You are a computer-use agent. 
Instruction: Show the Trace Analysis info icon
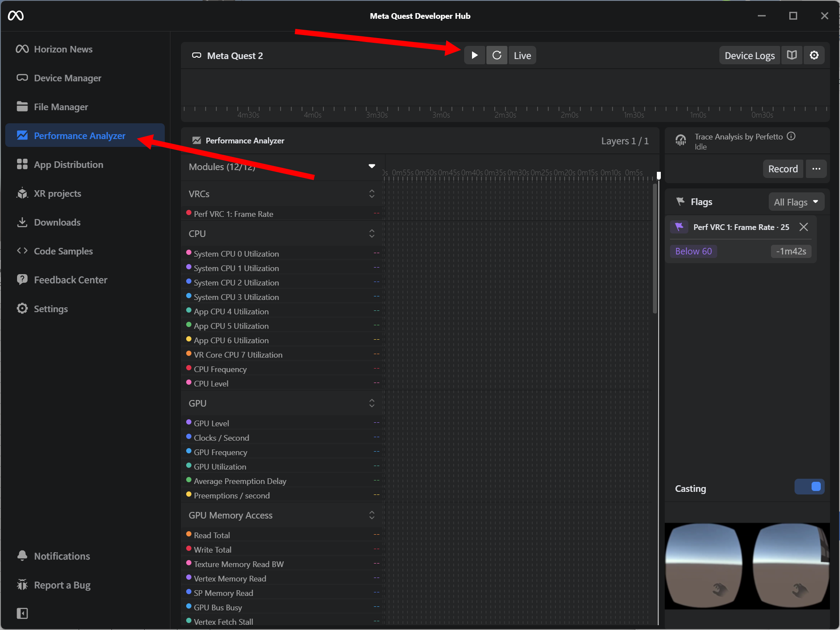tap(791, 136)
